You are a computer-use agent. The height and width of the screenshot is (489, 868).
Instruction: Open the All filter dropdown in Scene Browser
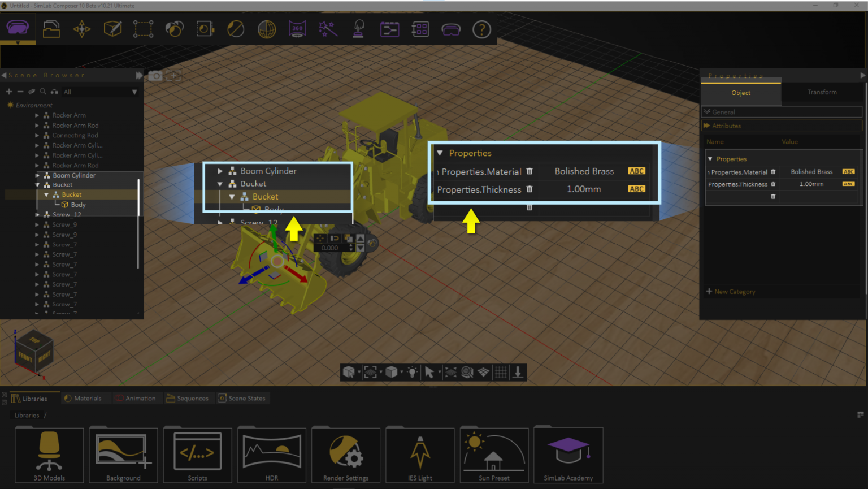pos(134,91)
